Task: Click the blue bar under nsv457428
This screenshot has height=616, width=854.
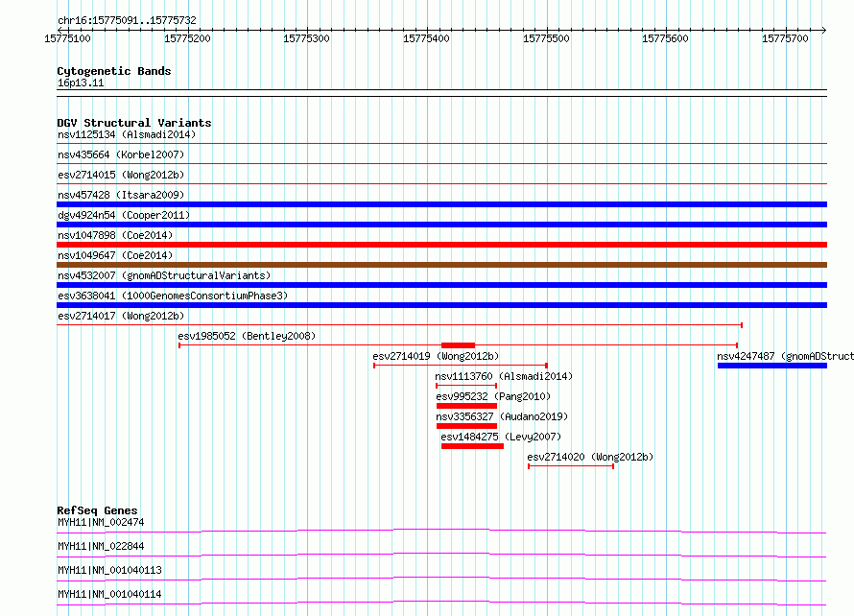Action: pos(441,204)
